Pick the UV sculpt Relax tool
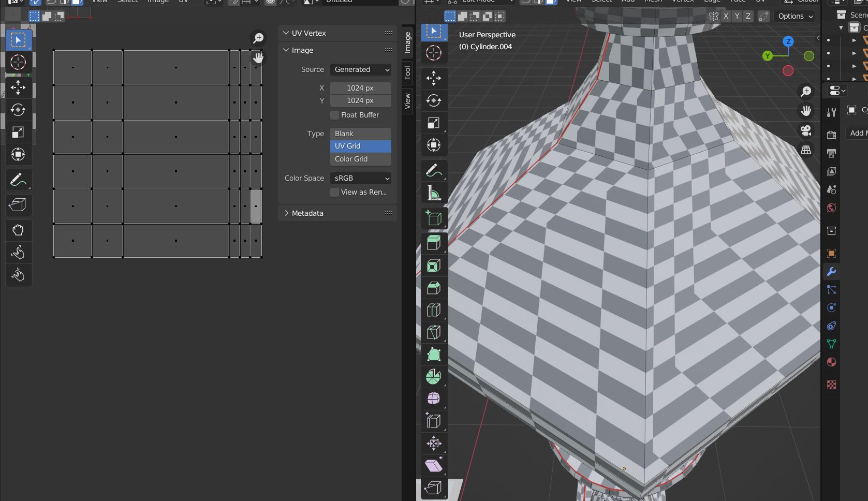The width and height of the screenshot is (868, 501). coord(18,253)
